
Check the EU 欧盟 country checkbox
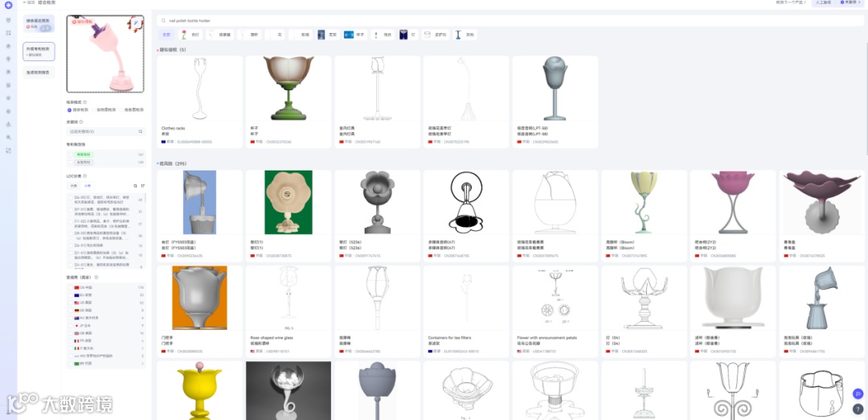click(x=70, y=295)
